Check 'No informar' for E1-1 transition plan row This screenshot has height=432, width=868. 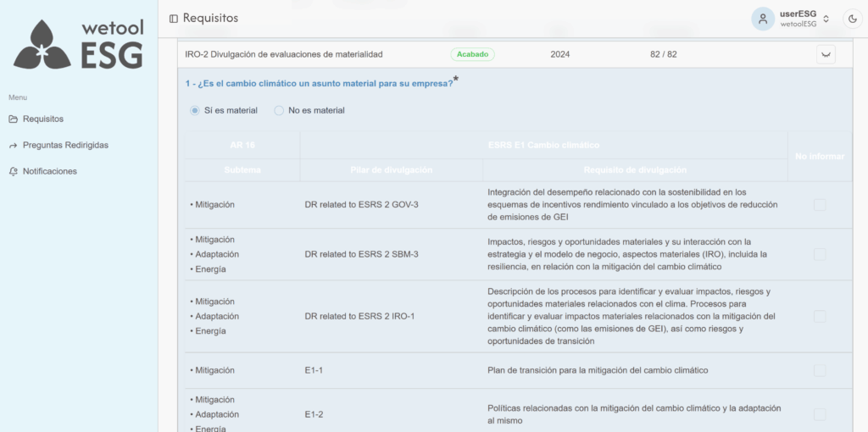point(820,370)
